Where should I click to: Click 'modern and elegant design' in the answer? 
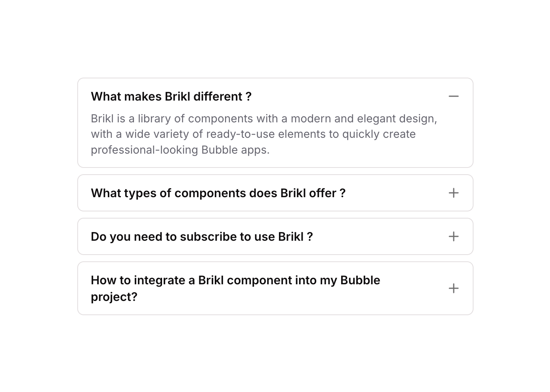(x=363, y=119)
